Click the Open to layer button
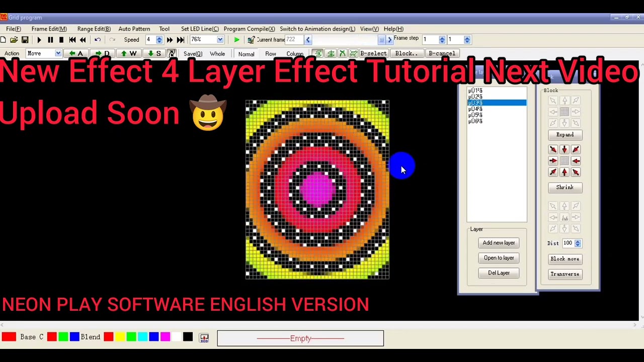The height and width of the screenshot is (362, 644). 499,258
